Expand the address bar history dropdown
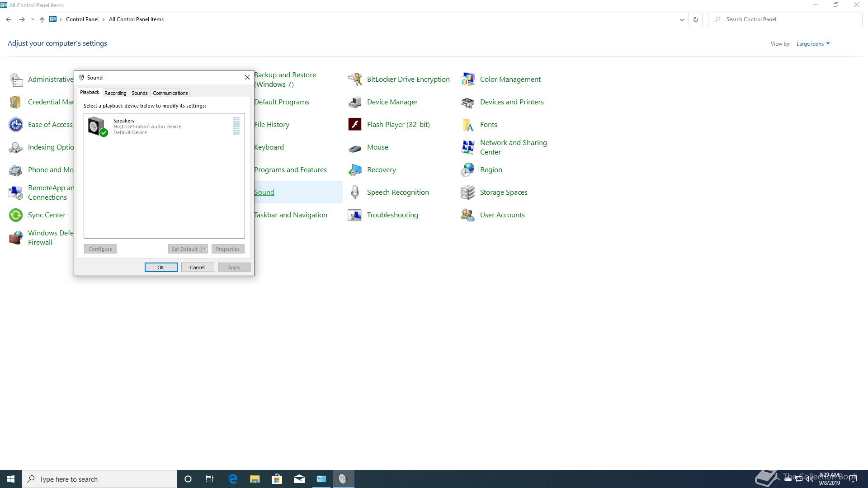Screen dimensions: 868x488 [682, 19]
